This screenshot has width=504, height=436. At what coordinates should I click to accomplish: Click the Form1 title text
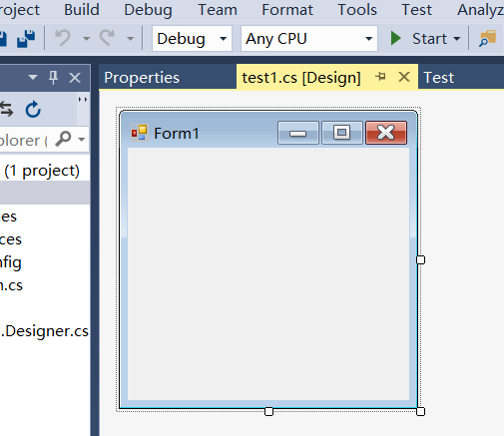point(177,134)
